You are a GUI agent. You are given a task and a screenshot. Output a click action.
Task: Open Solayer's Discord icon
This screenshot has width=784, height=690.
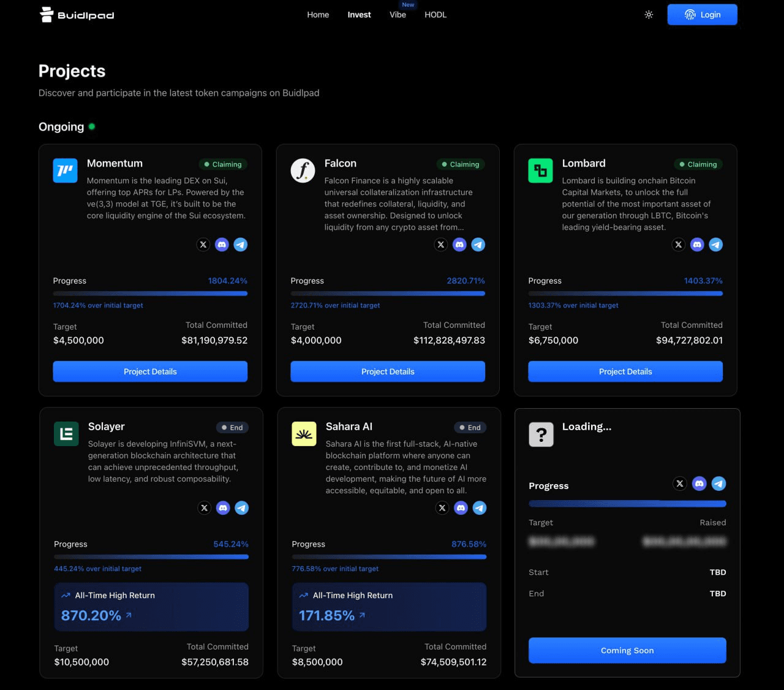click(x=223, y=508)
